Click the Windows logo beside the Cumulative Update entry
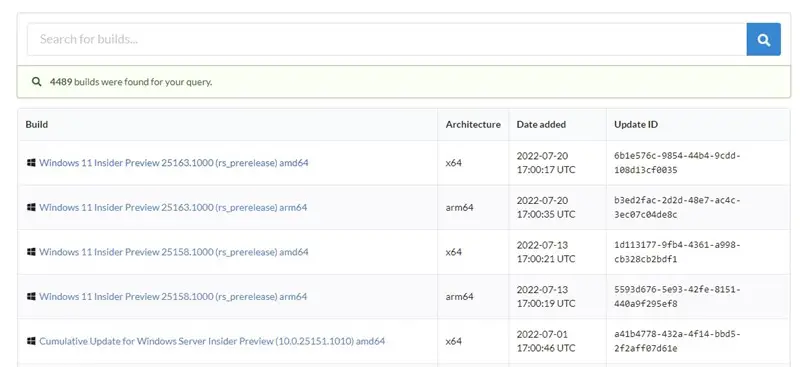This screenshot has height=367, width=800. coord(31,340)
